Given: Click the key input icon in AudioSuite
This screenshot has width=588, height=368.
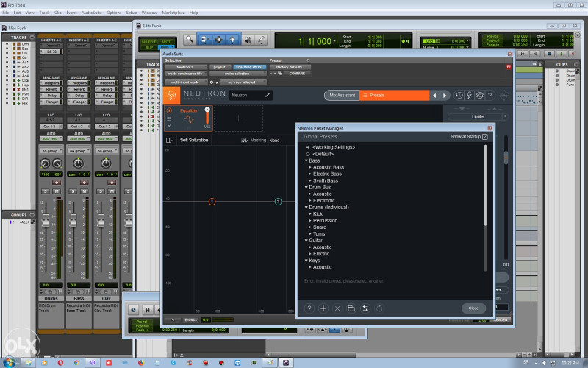Looking at the screenshot, I should [214, 82].
